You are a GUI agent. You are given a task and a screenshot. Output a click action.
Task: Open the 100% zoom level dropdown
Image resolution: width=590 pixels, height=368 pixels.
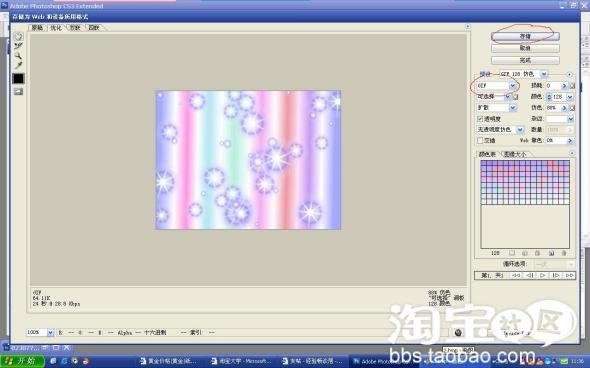tap(40, 332)
